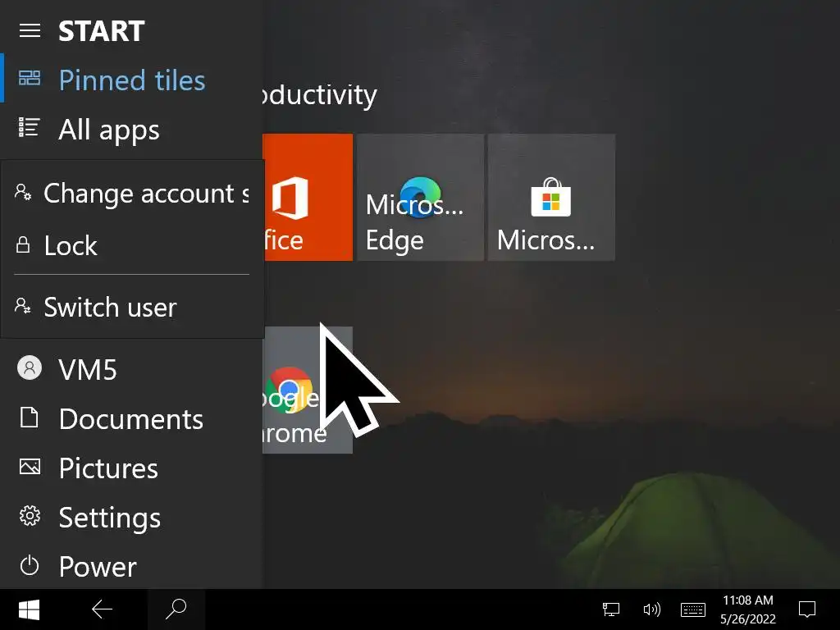840x630 pixels.
Task: Open the taskbar clock and date
Action: [x=748, y=609]
